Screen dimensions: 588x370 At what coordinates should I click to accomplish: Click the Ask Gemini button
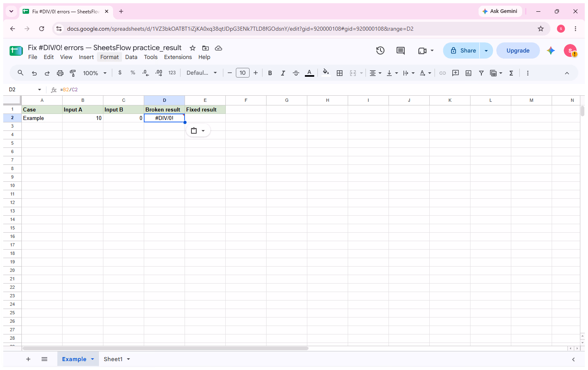click(500, 11)
